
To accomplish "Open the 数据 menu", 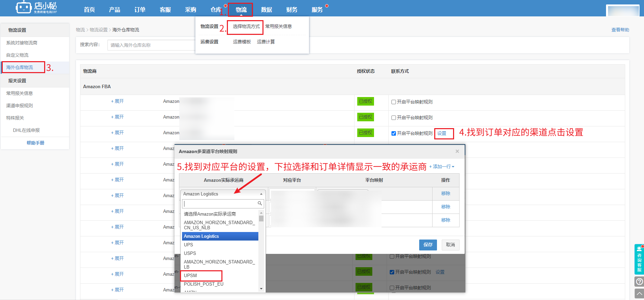I will click(x=267, y=10).
